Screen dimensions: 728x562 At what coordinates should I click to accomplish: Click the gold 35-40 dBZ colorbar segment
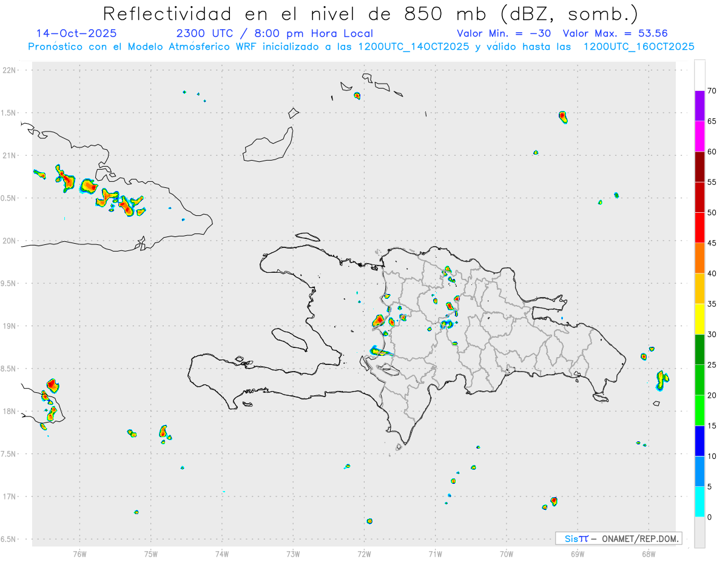click(x=699, y=289)
